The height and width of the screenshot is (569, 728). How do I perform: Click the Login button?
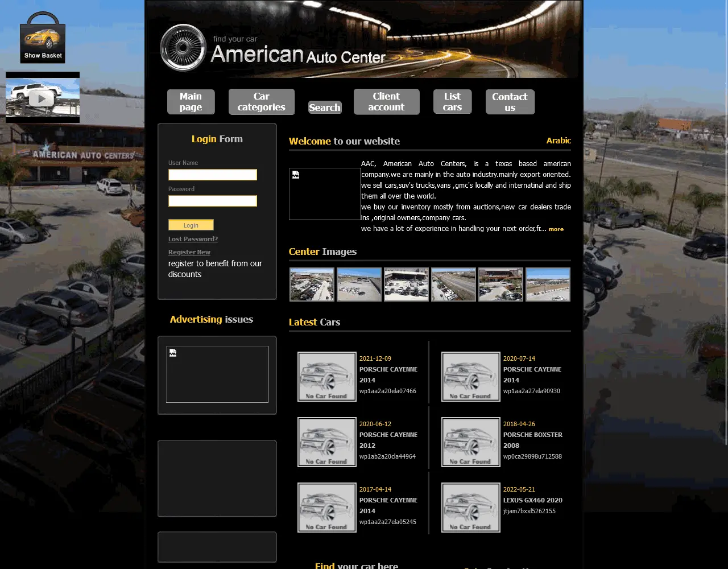[x=191, y=225]
